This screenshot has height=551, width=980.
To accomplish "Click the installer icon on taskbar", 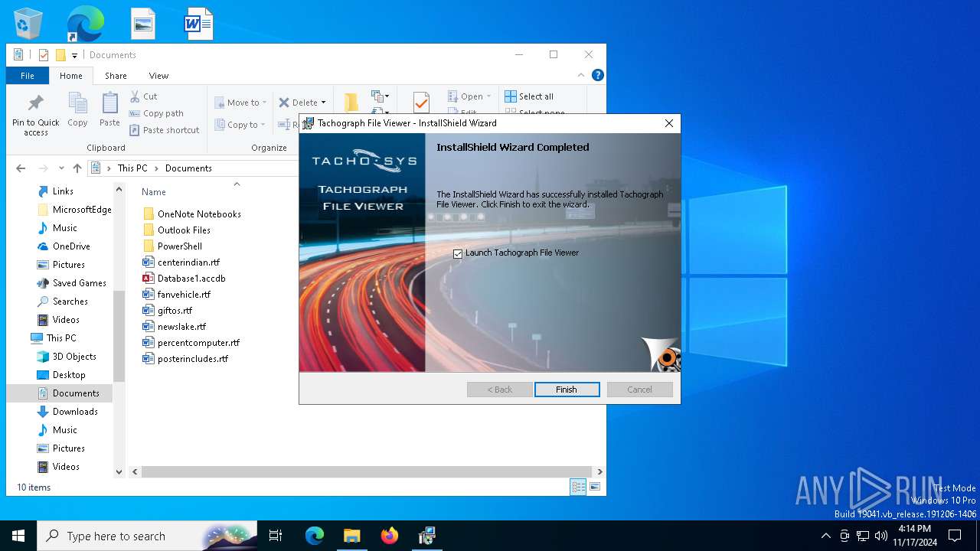I will (x=426, y=536).
